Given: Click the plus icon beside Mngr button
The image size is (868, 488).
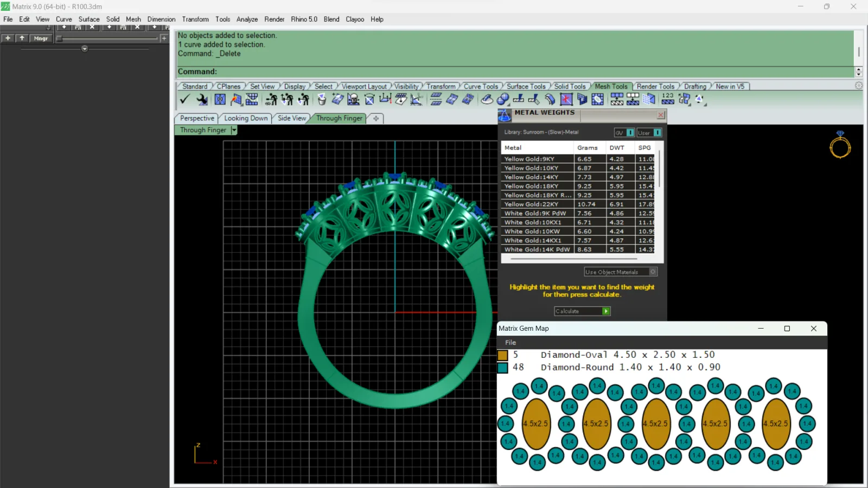Looking at the screenshot, I should 8,38.
